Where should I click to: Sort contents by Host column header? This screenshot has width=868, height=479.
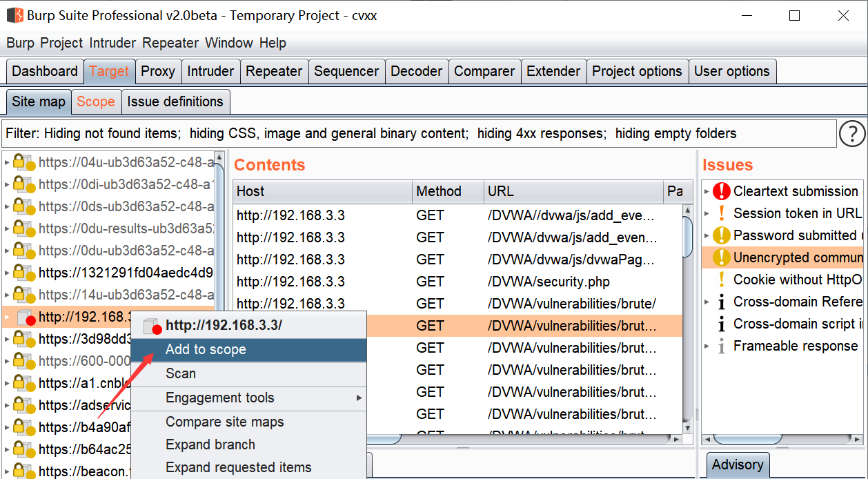tap(323, 191)
